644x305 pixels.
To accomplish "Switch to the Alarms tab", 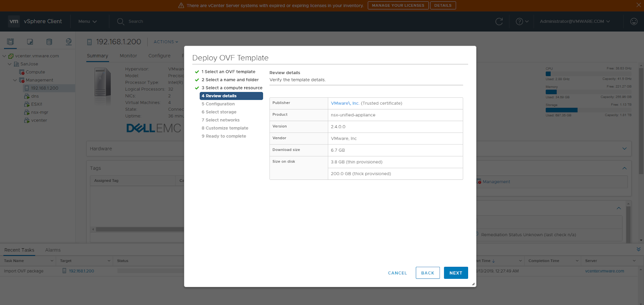I will (53, 250).
